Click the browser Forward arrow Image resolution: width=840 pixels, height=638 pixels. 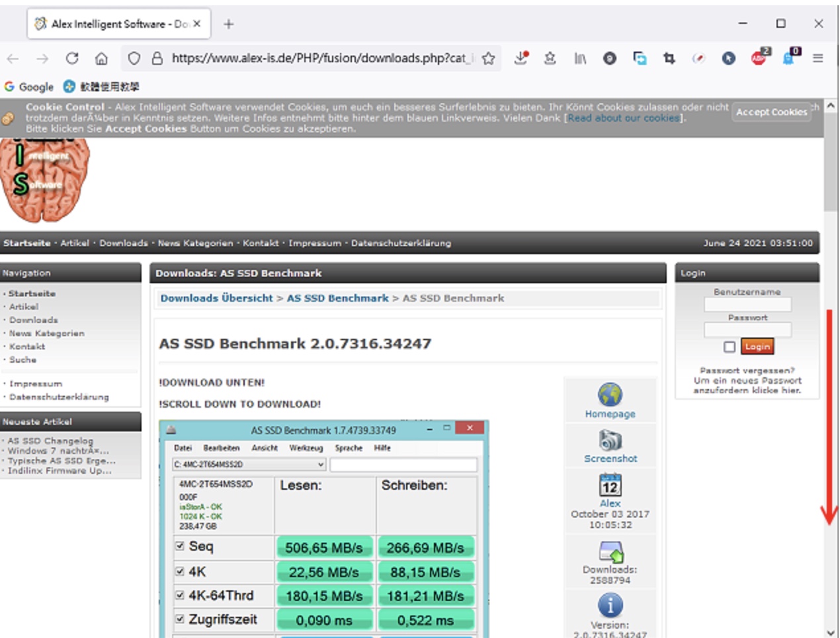42,58
